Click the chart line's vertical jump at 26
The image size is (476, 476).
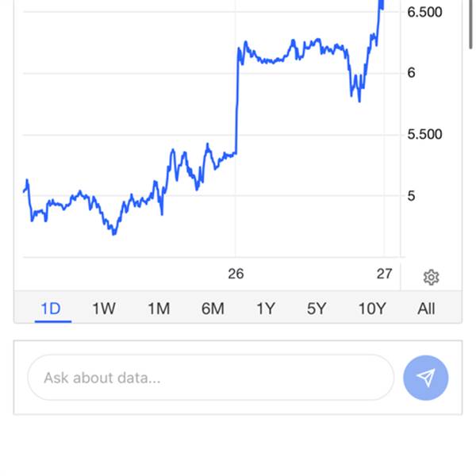click(x=237, y=103)
